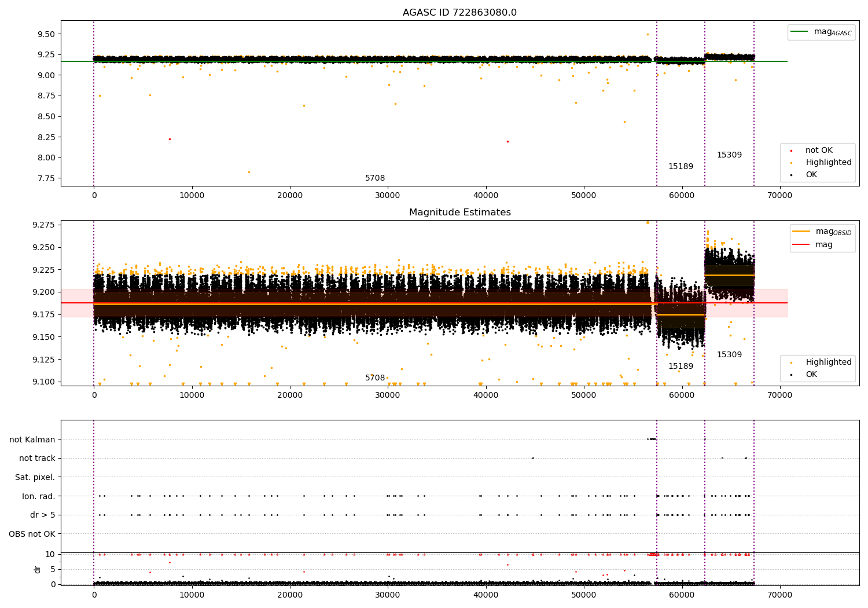Click the lowest orange point near 7.75 magnitude

point(249,172)
